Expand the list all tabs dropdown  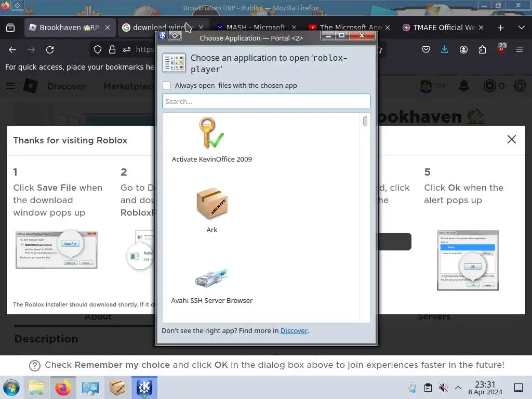[x=522, y=28]
